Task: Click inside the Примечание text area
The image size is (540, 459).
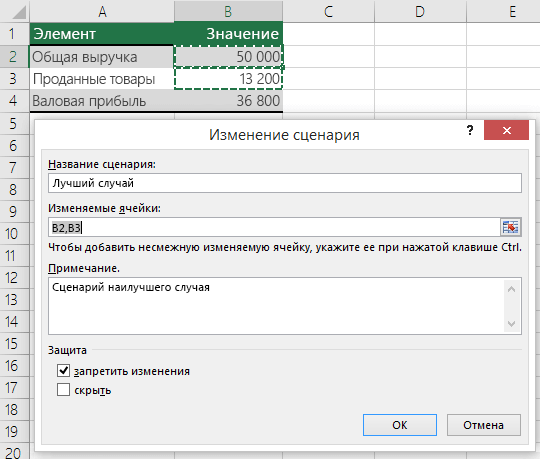Action: [x=276, y=306]
